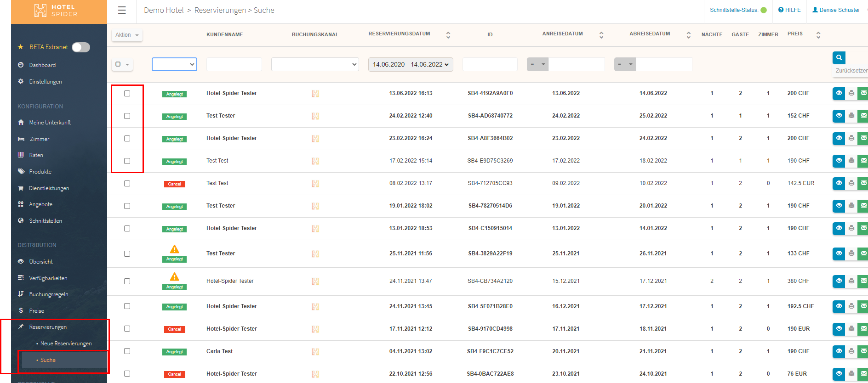
Task: Open the Abreisedatum operator dropdown
Action: [625, 64]
